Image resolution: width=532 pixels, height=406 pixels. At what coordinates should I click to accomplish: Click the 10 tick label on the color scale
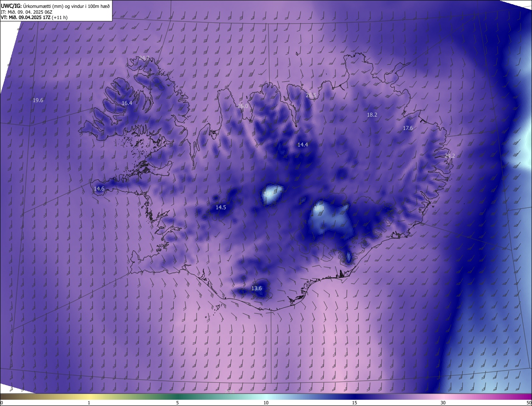[x=266, y=403]
